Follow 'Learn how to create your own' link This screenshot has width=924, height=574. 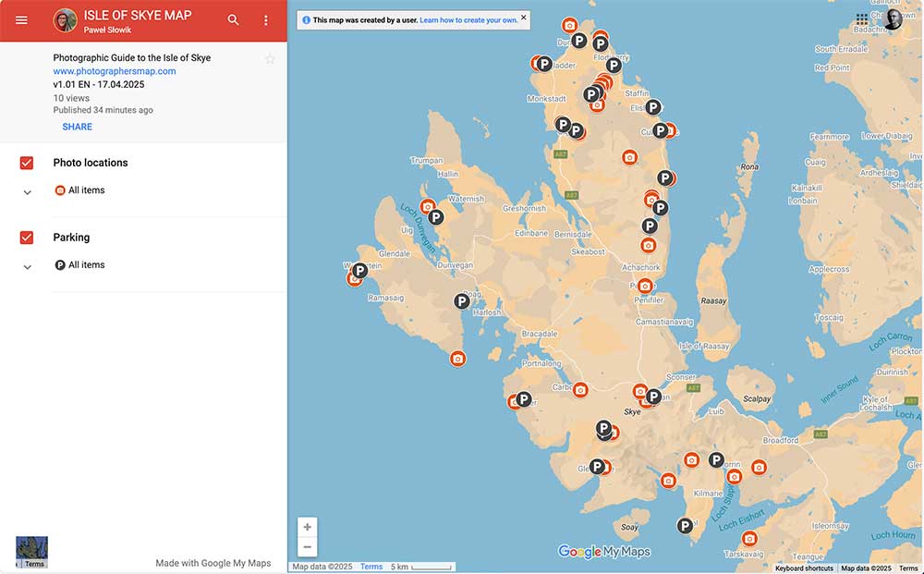468,20
